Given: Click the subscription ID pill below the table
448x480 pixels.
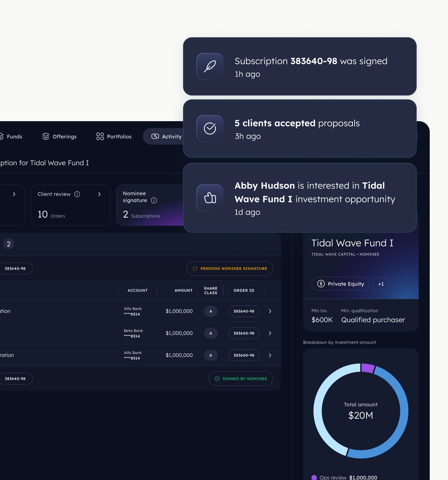Looking at the screenshot, I should (x=15, y=379).
